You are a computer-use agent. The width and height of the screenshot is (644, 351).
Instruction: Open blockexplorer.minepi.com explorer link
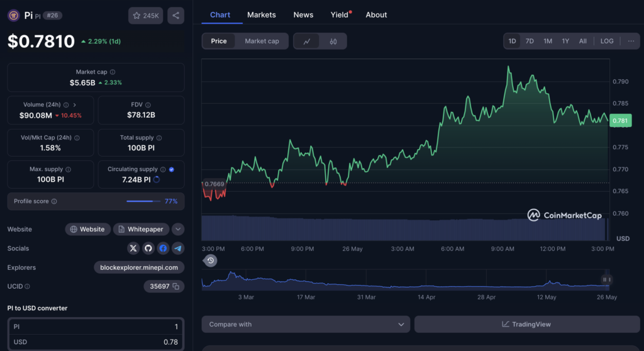point(139,267)
